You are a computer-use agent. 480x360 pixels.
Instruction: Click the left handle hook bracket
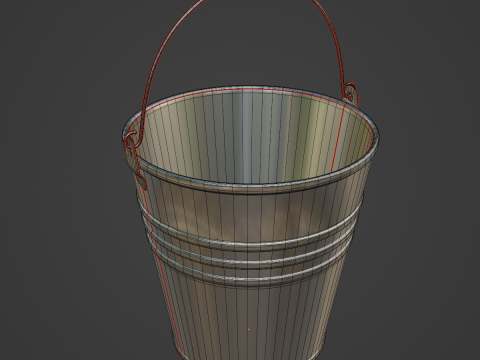135,160
